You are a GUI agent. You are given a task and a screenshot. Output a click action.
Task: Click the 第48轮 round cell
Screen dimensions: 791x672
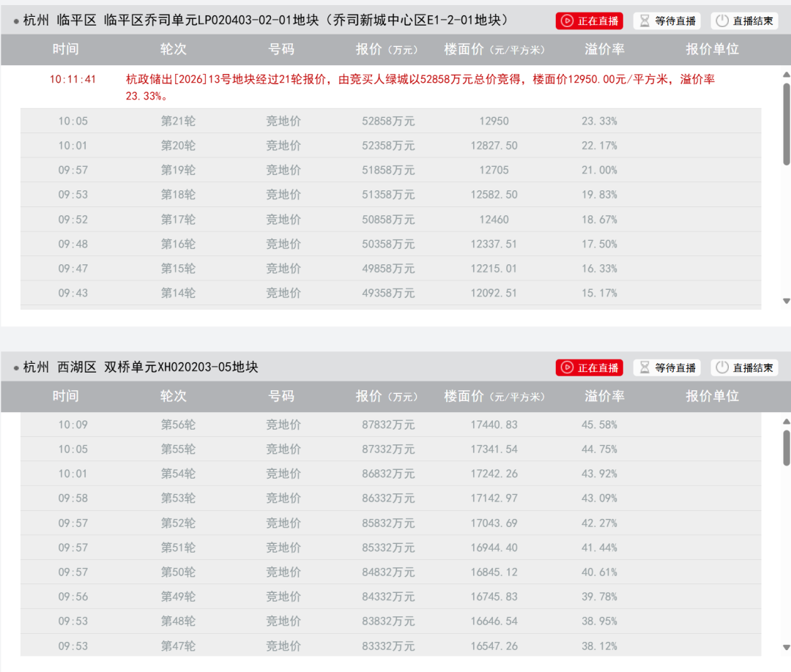tap(178, 621)
